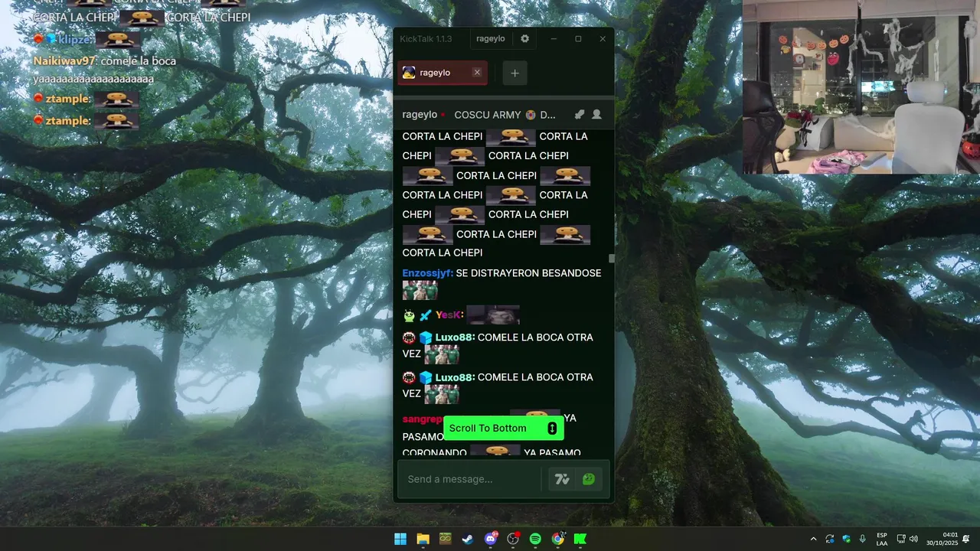
Task: Click the sync tray icon
Action: (830, 539)
